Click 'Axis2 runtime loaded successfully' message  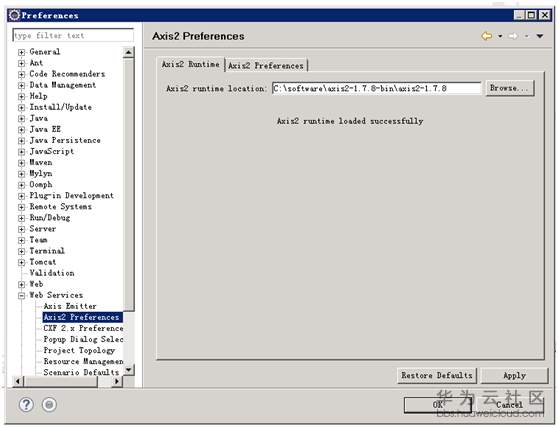click(x=350, y=121)
